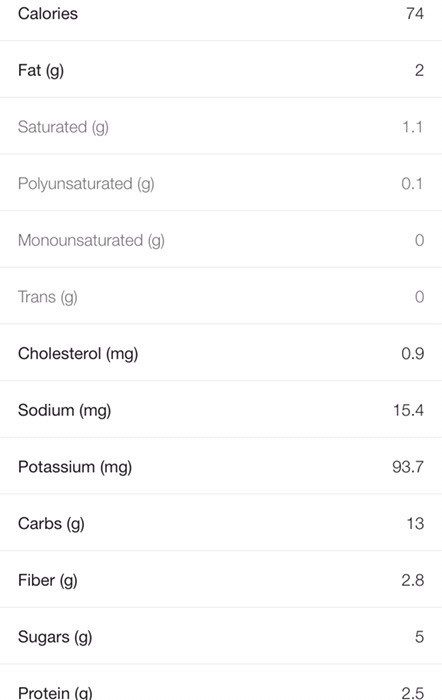Tap the Saturated value 1.1
The width and height of the screenshot is (442, 700).
(413, 127)
